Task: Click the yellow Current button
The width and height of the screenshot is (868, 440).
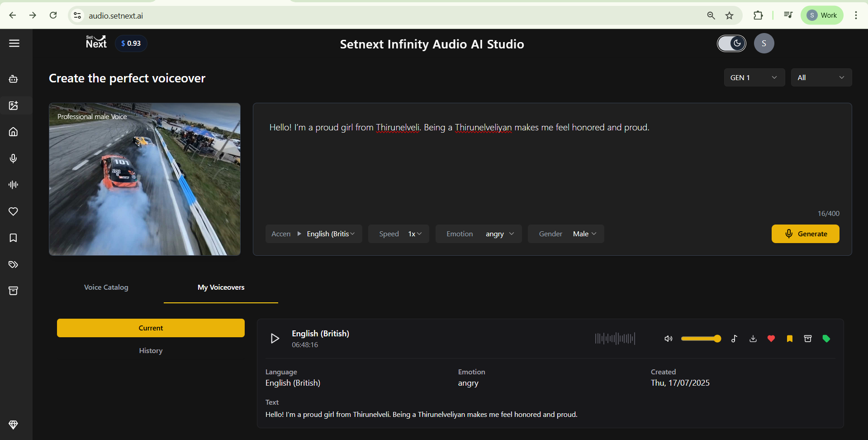Action: (x=151, y=328)
